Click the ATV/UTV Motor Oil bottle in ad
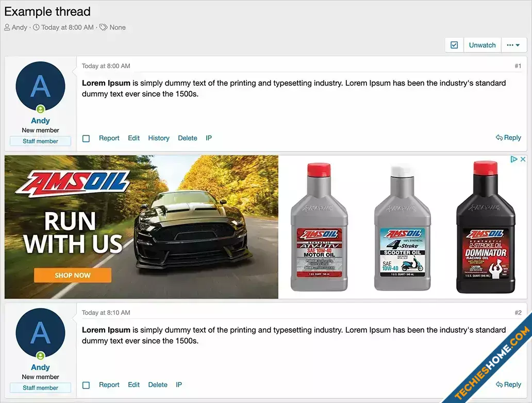 (x=319, y=227)
